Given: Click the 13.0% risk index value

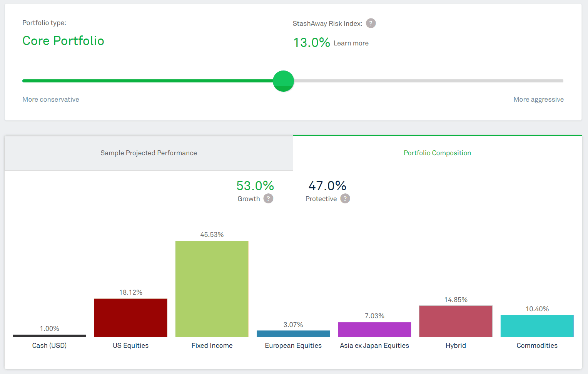Looking at the screenshot, I should click(311, 42).
